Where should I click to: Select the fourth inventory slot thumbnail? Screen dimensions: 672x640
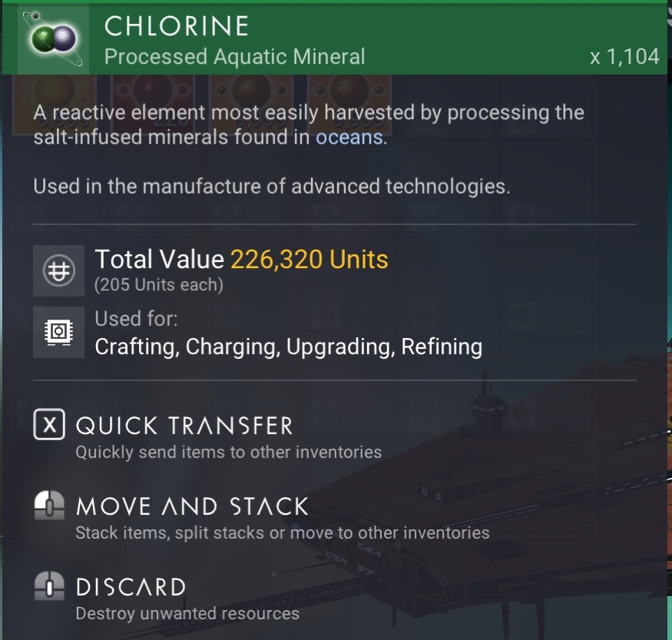tap(349, 104)
